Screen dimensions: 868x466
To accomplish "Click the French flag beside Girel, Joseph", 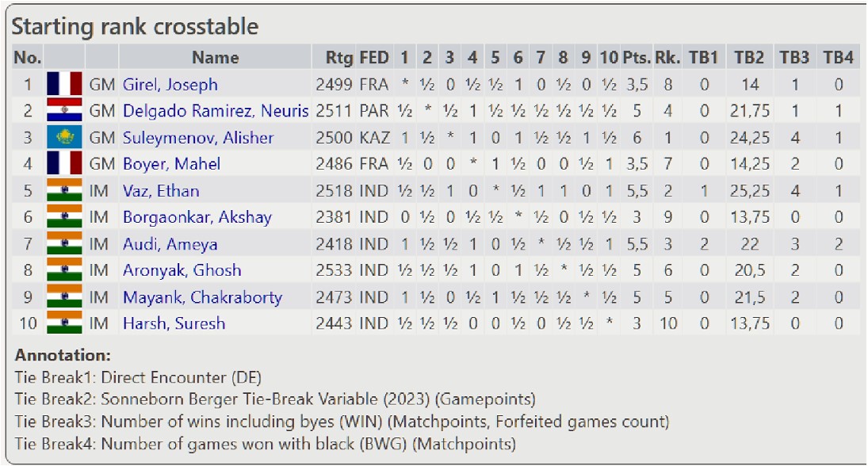I will (64, 84).
